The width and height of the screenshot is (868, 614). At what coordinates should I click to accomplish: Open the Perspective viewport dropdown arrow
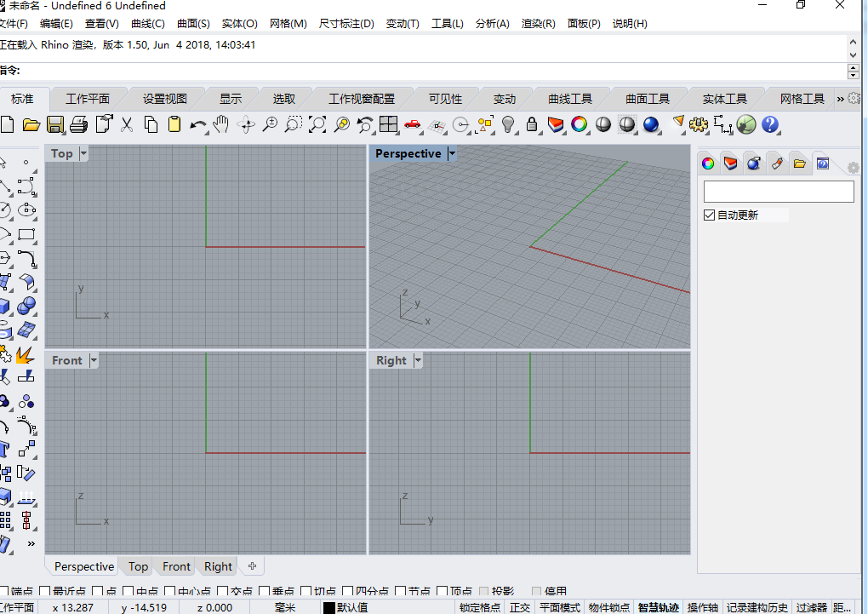452,154
